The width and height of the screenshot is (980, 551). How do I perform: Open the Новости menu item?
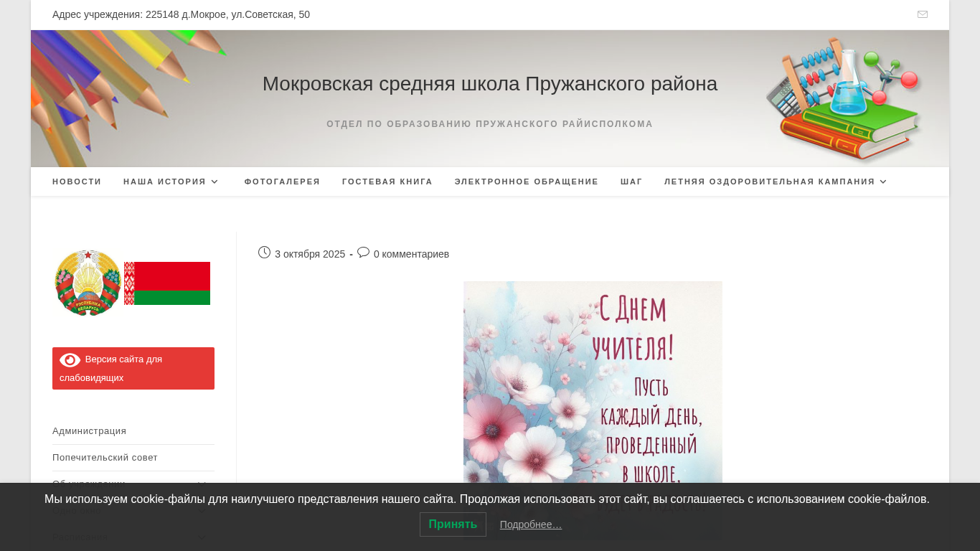(x=77, y=182)
